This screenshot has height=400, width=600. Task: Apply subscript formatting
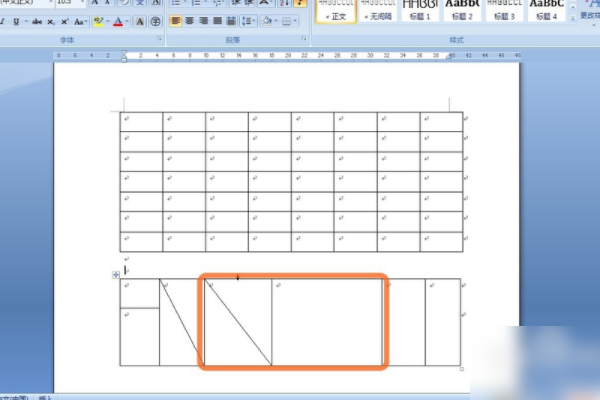pyautogui.click(x=51, y=22)
